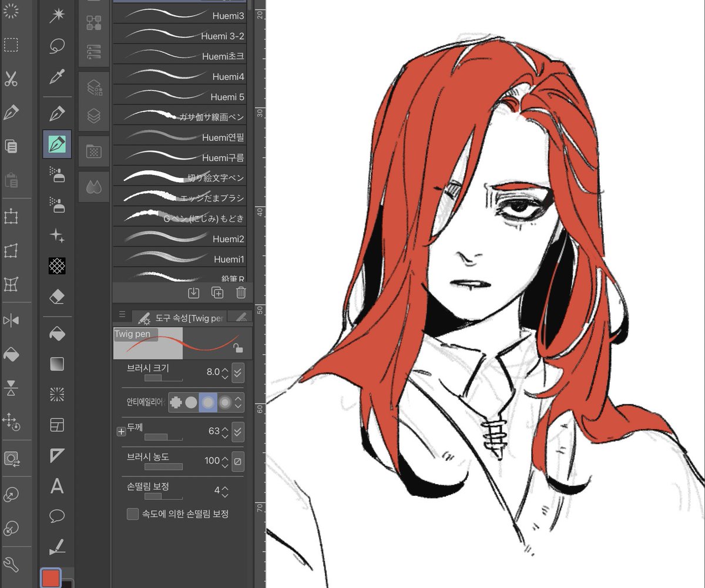The width and height of the screenshot is (705, 588).
Task: Switch to the tab right of 도구 속성
Action: pos(239,317)
